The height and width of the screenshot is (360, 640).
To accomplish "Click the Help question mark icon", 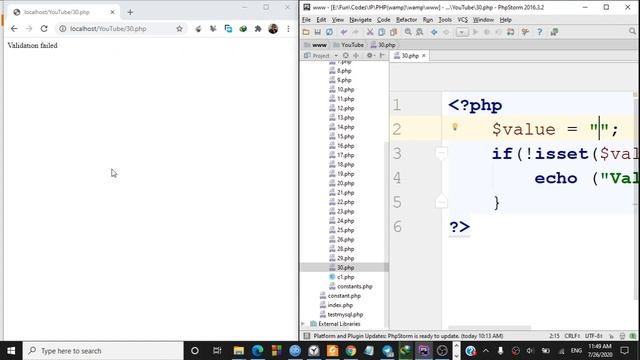I will (x=540, y=32).
